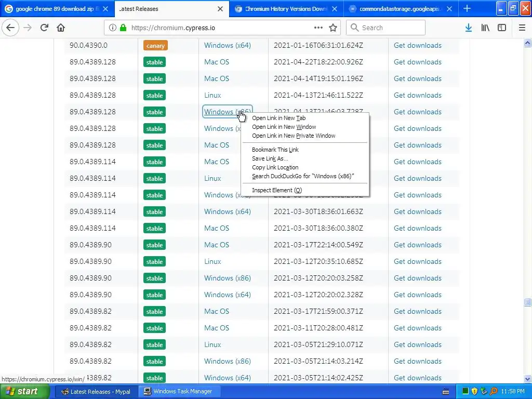532x399 pixels.
Task: Click the forward navigation arrow
Action: point(28,28)
